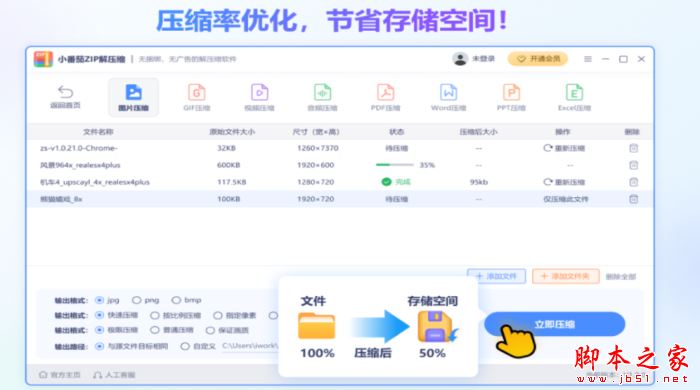The width and height of the screenshot is (700, 390).
Task: Delete the 600KB 1920×600 row with trash icon
Action: pyautogui.click(x=633, y=165)
